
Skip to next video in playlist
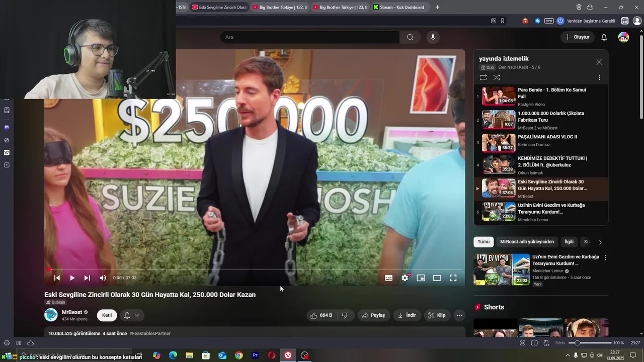click(x=87, y=278)
